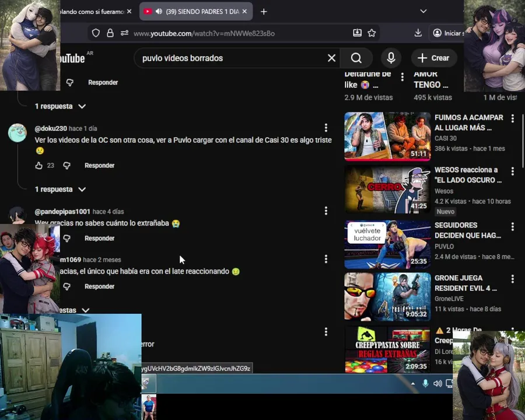Click the YouTube logo home link
Image resolution: width=525 pixels, height=420 pixels.
click(72, 58)
